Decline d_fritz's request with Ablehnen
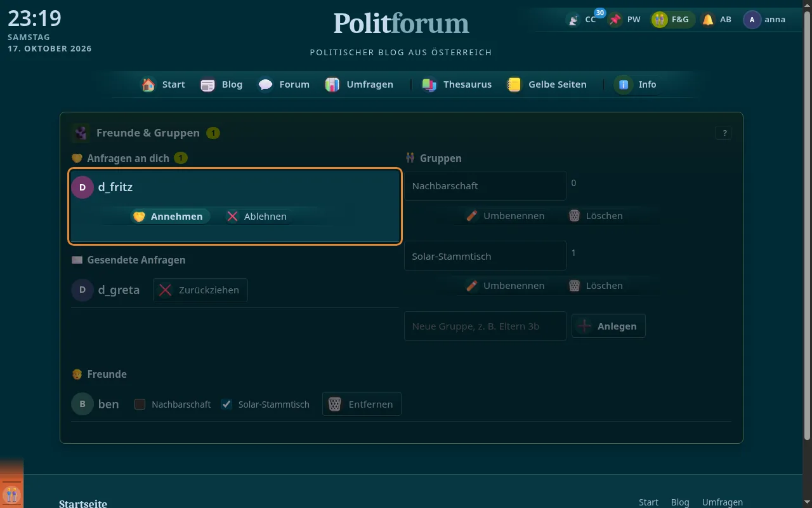The image size is (812, 508). [x=257, y=217]
